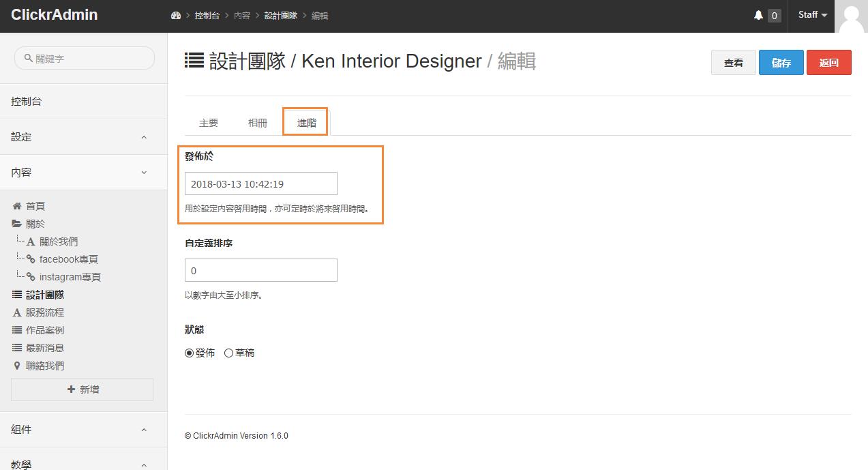This screenshot has width=868, height=470.
Task: Click the text icon beside 服務流程
Action: (17, 312)
